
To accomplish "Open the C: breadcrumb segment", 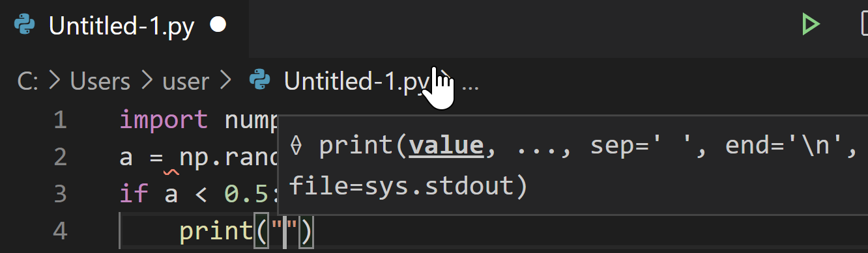I will (28, 81).
